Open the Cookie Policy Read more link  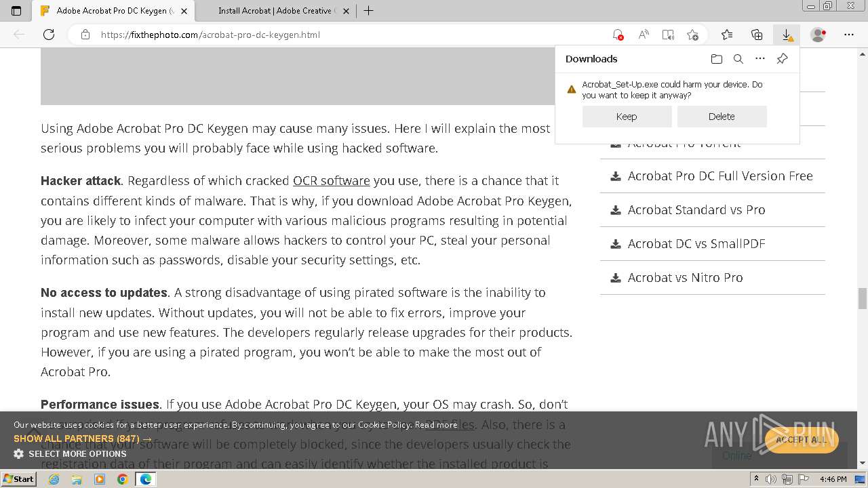tap(435, 425)
